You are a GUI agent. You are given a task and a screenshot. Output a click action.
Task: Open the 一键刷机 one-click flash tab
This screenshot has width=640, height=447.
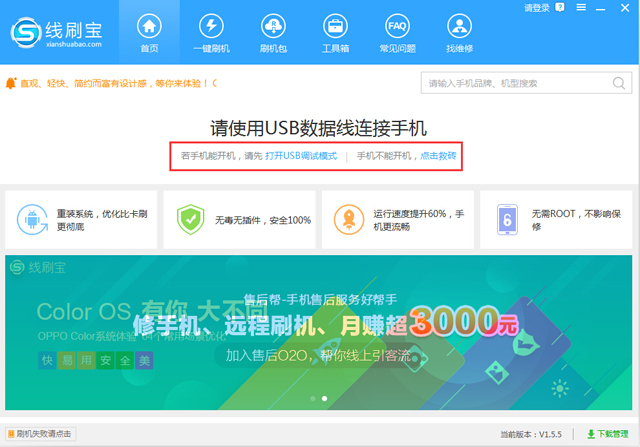pos(211,33)
